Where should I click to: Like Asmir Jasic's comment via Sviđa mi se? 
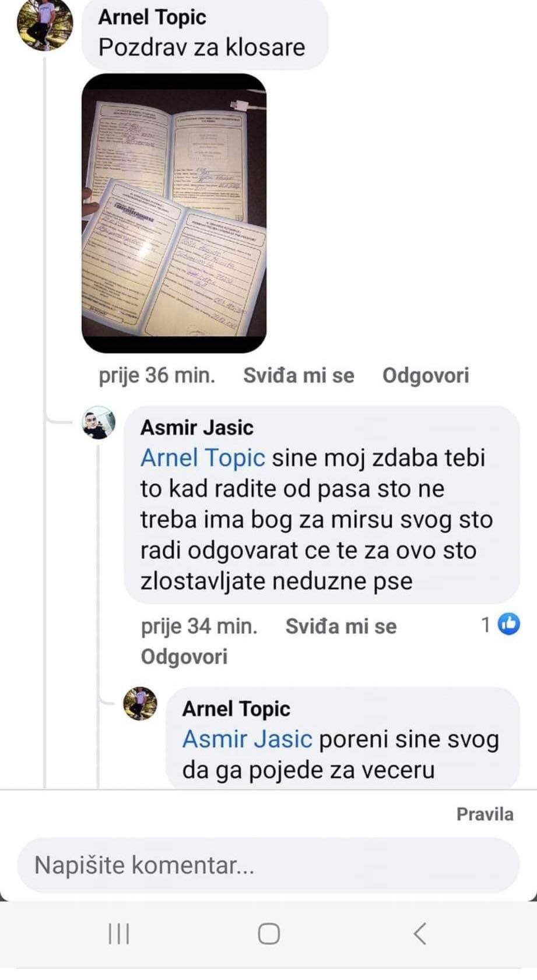(x=341, y=626)
